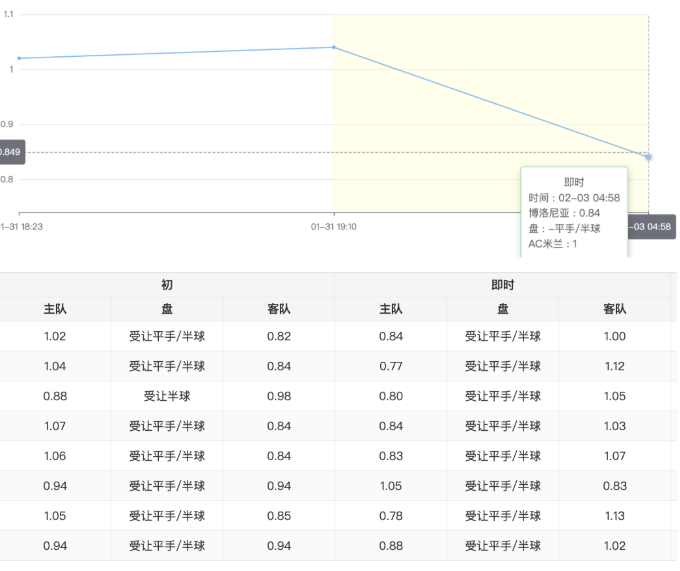Image resolution: width=680 pixels, height=571 pixels.
Task: Select the last data point at 02-03 04:58
Action: click(x=648, y=156)
